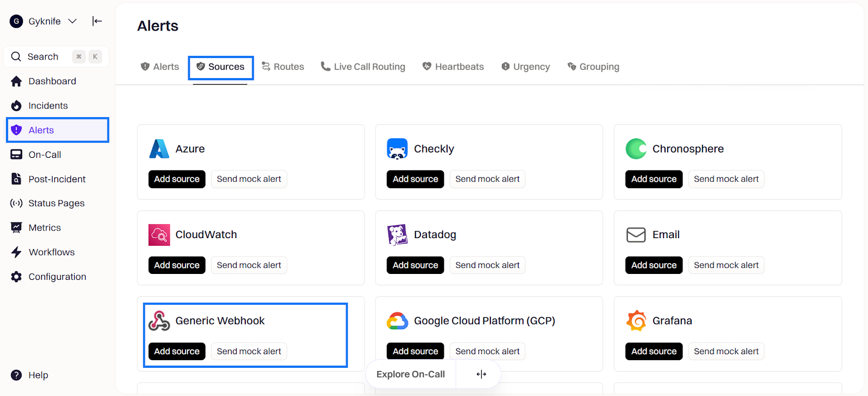This screenshot has height=396, width=868.
Task: Click the Datadog dog logo
Action: tap(397, 235)
